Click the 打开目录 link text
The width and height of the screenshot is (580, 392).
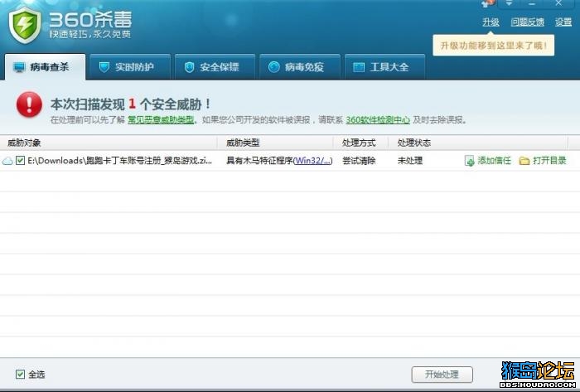coord(549,161)
